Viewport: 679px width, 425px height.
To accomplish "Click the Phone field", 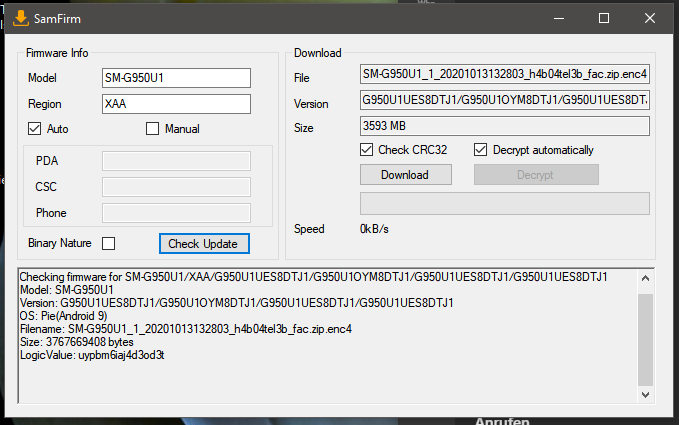I will click(176, 213).
